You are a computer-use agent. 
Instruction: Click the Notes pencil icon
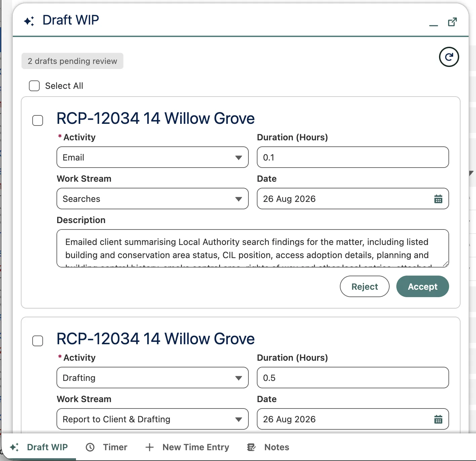pyautogui.click(x=251, y=447)
